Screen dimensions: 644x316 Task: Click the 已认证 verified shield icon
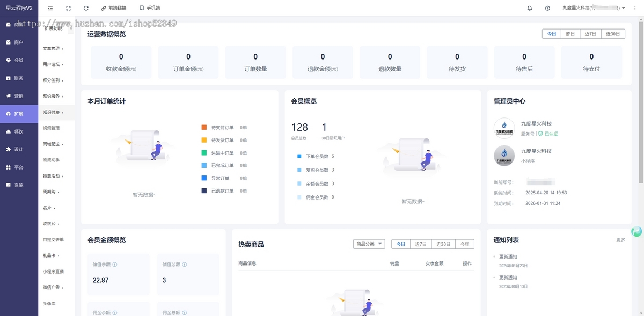(x=540, y=134)
